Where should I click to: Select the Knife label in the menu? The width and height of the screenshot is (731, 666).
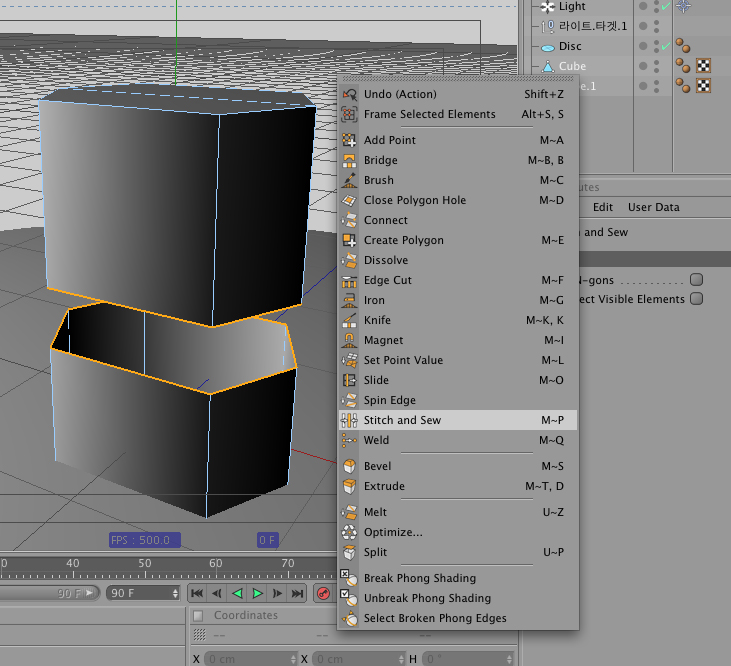[x=377, y=320]
